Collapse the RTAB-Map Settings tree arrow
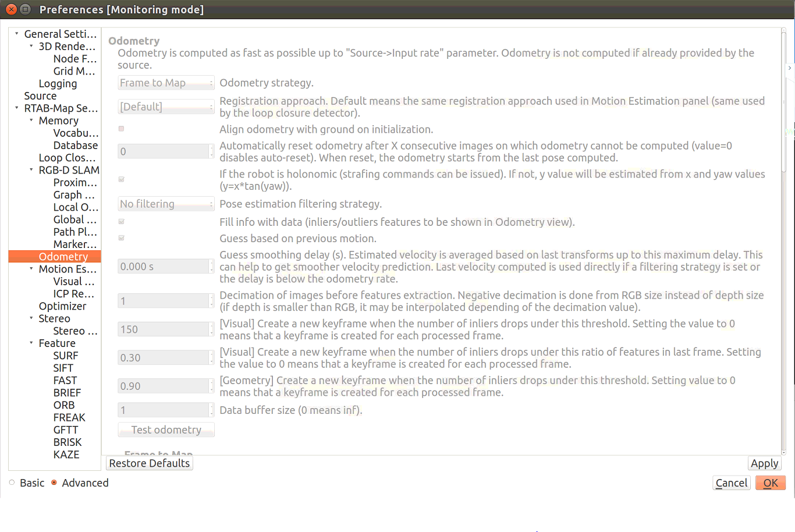Screen dimensions: 795x532 tap(17, 108)
